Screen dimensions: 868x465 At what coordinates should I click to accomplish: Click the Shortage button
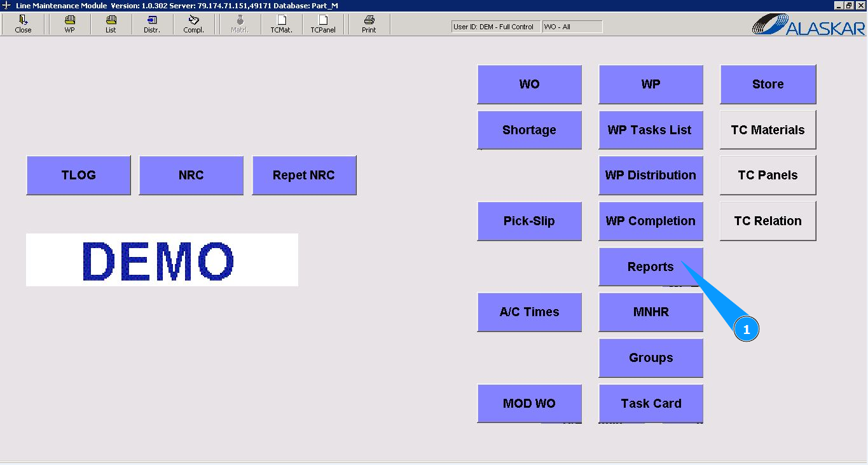(529, 130)
